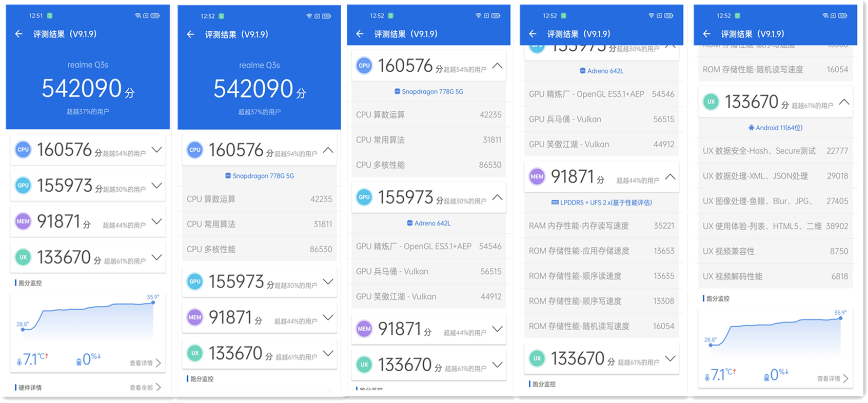Tap the memory chip icon beside LPDDR5

[555, 203]
